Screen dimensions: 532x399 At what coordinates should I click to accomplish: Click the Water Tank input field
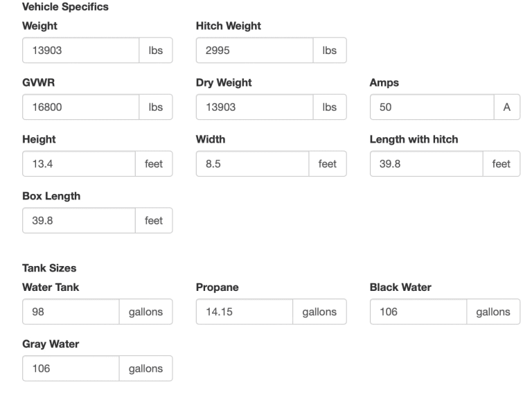click(71, 312)
